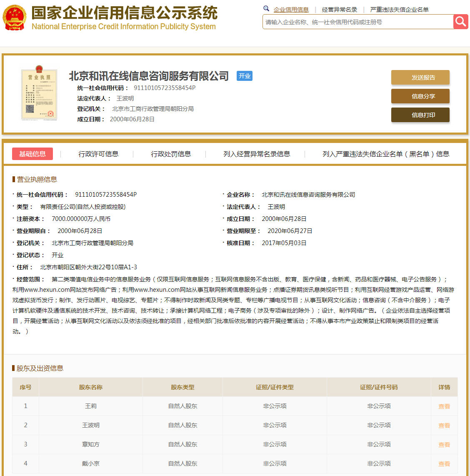The image size is (470, 476).
Task: Click the red search button in search bar
Action: click(460, 21)
